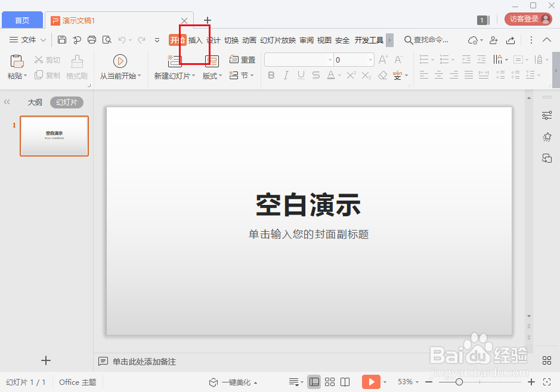Start slideshow from the status bar play icon
This screenshot has width=560, height=392.
pyautogui.click(x=371, y=381)
